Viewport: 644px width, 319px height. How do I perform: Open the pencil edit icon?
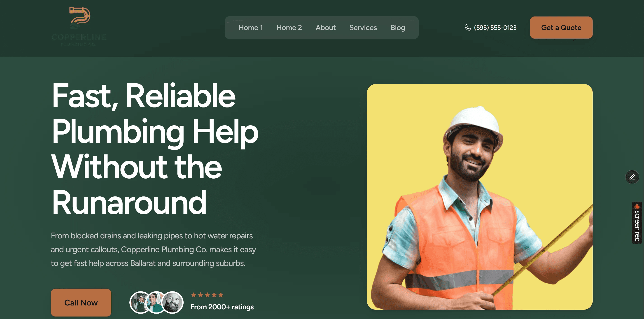(x=632, y=177)
